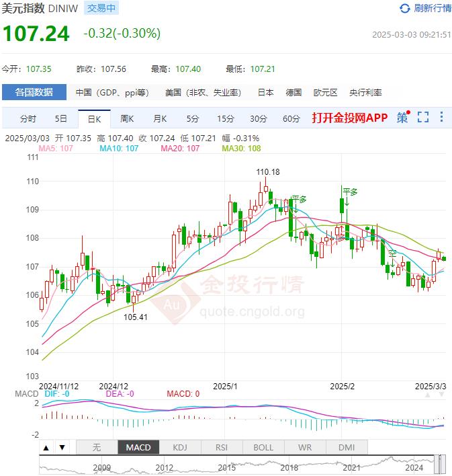Switch indicator to KDJ
The image size is (452, 476).
(180, 448)
